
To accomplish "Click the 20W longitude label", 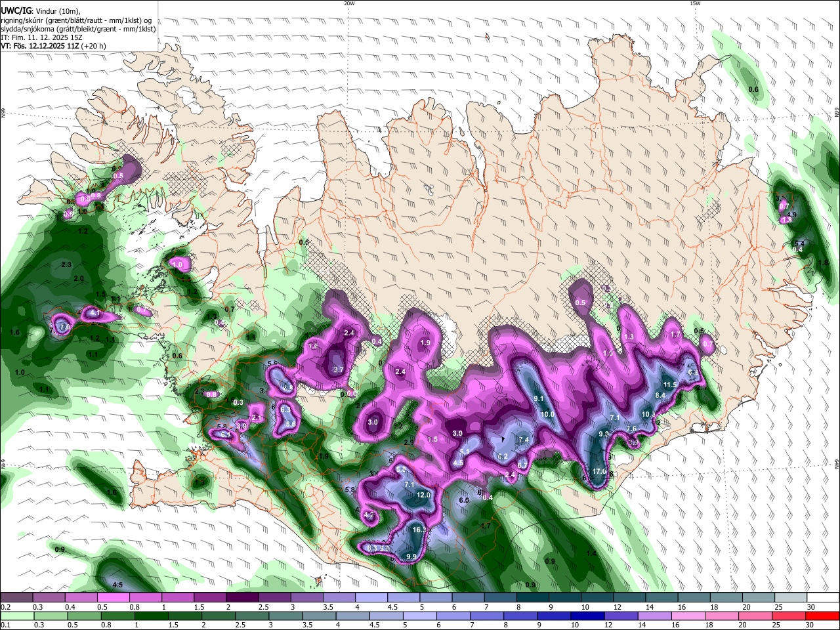I will tap(349, 3).
